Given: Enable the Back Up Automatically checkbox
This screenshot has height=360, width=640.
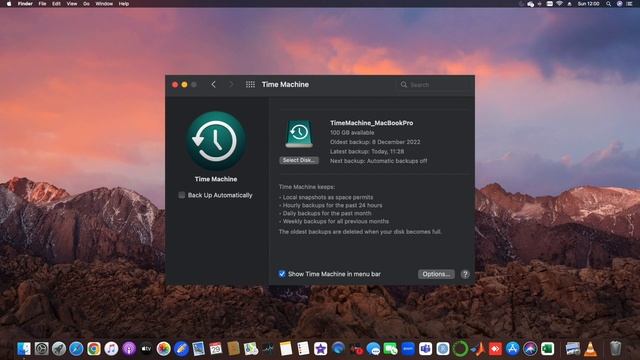Looking at the screenshot, I should 182,195.
